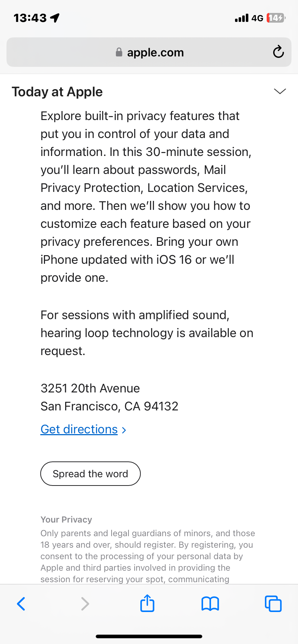This screenshot has height=644, width=298.
Task: Show all open tabs
Action: point(273,604)
